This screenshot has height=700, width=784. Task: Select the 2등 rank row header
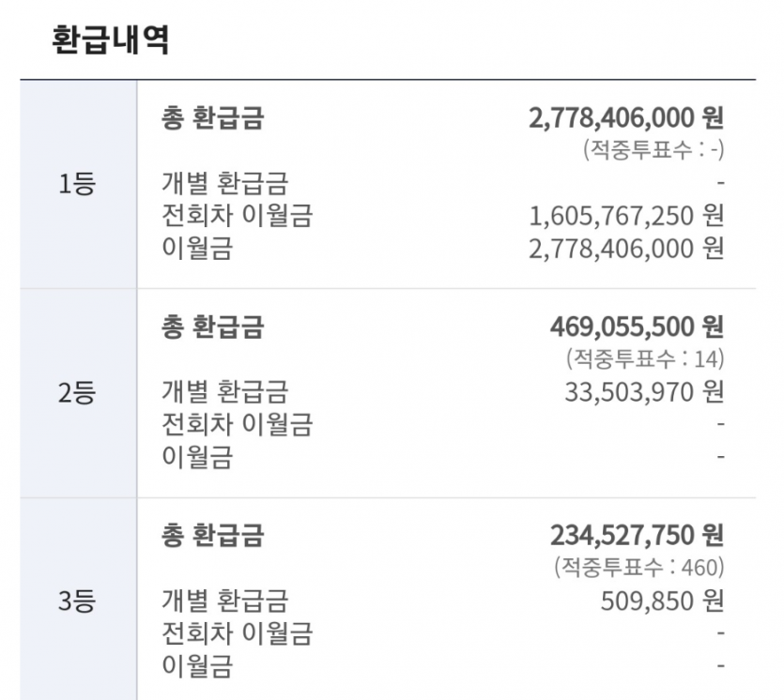(x=78, y=393)
